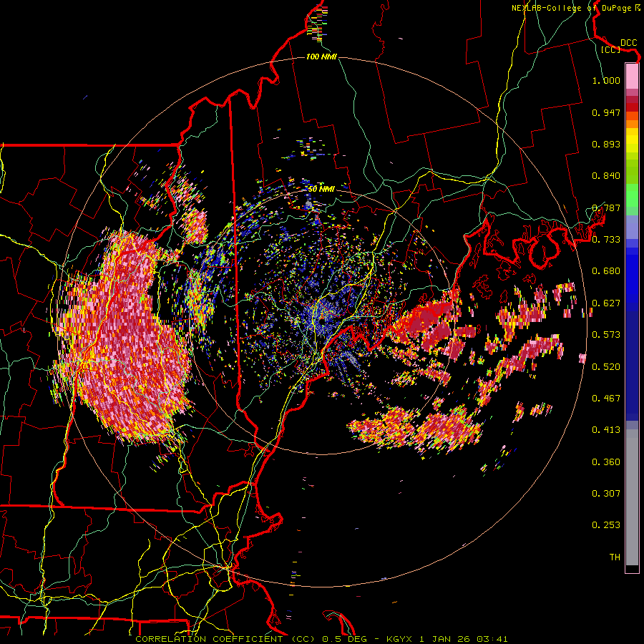
Task: Click the 100 NMI range ring label
Action: 321,57
